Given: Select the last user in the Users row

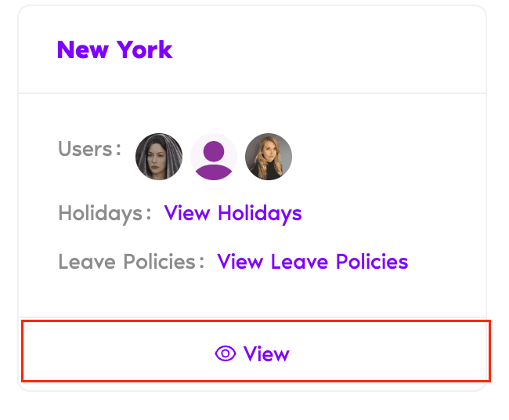Looking at the screenshot, I should point(269,157).
